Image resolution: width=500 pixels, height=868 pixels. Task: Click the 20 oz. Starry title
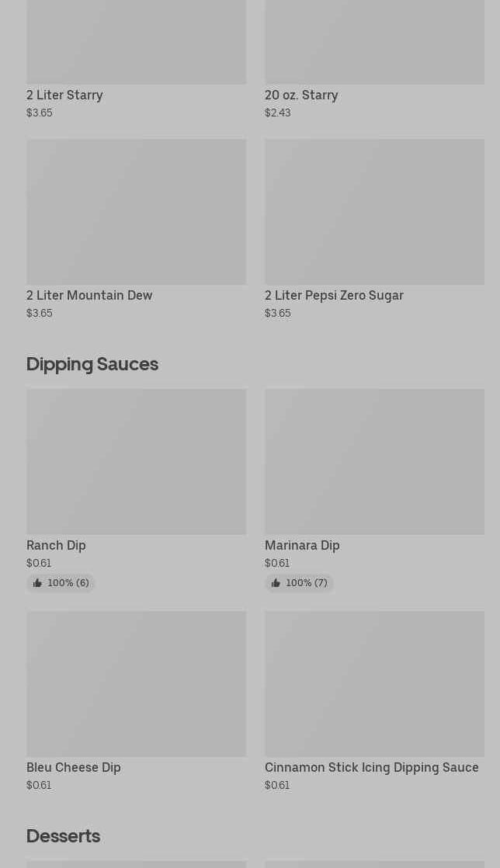point(301,95)
